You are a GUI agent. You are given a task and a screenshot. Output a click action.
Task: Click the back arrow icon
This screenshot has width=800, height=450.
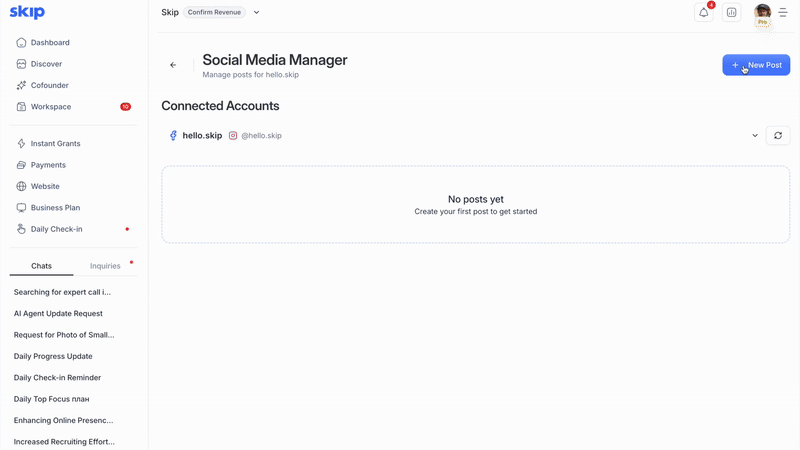(173, 65)
